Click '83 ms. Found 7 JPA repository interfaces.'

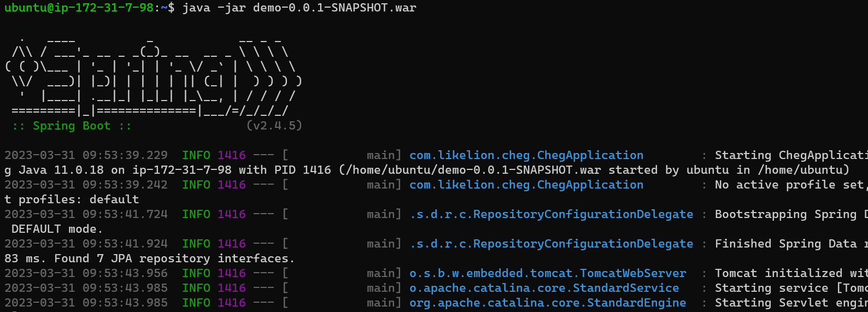(150, 258)
